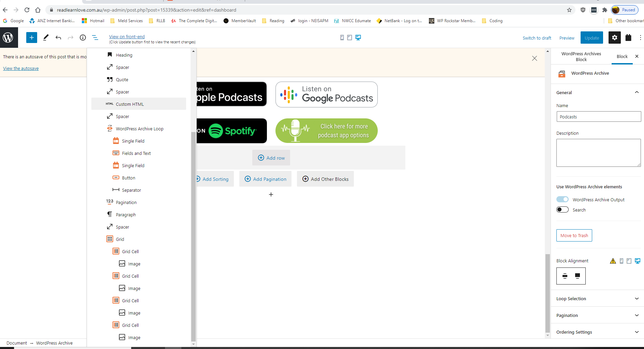
Task: Expand the Ordering Settings section
Action: [598, 332]
